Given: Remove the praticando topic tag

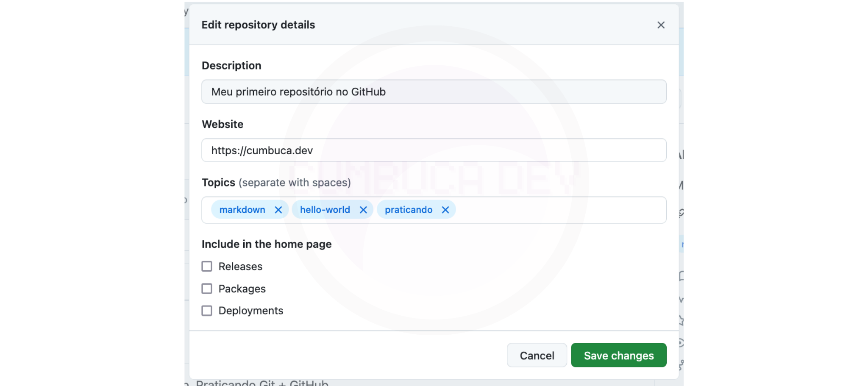Looking at the screenshot, I should [x=445, y=210].
